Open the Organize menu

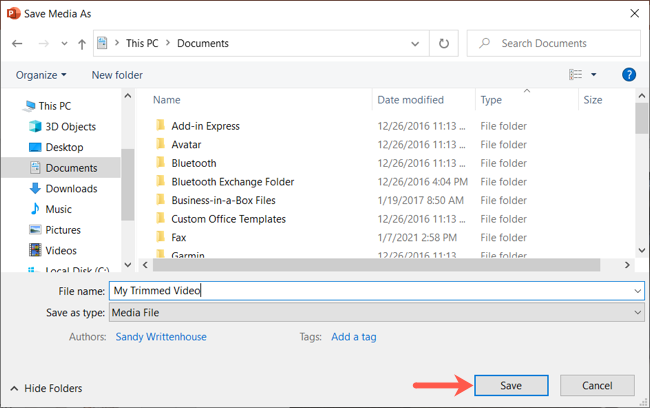click(41, 75)
